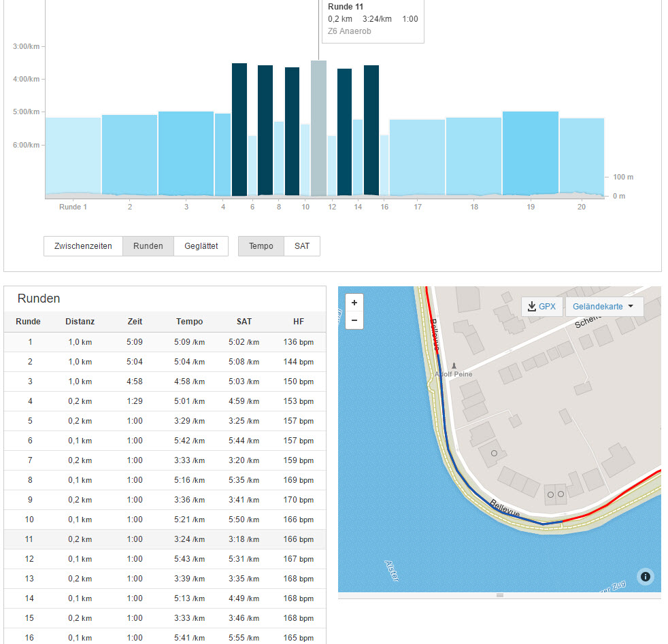
Task: Click the Tempo column header
Action: point(189,322)
